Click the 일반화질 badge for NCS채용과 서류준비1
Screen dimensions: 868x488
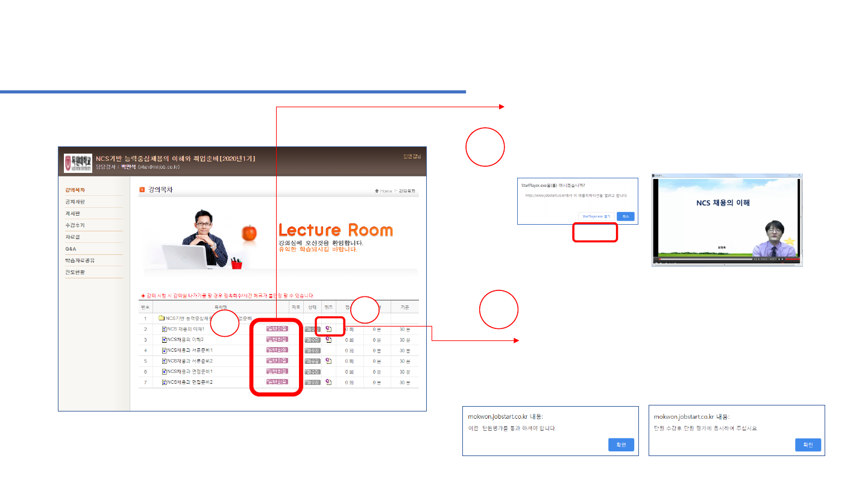(x=277, y=350)
